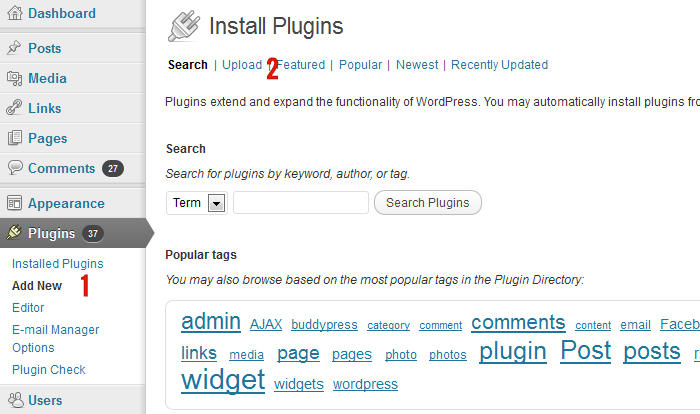Click the Search Plugins button

(x=428, y=203)
